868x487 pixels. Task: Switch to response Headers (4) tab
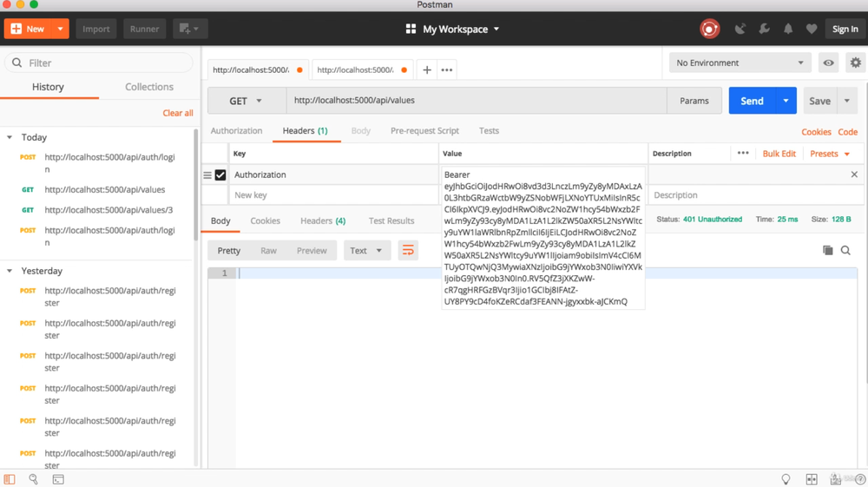point(323,220)
